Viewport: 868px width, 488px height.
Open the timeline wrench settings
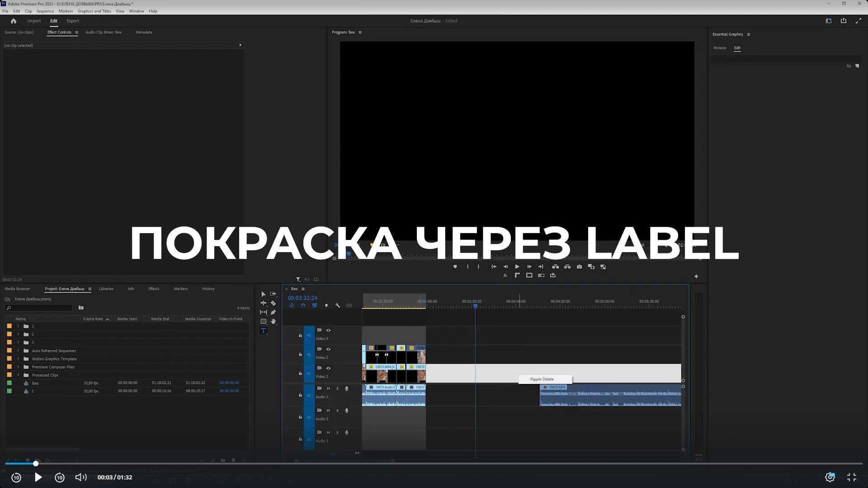[x=338, y=305]
